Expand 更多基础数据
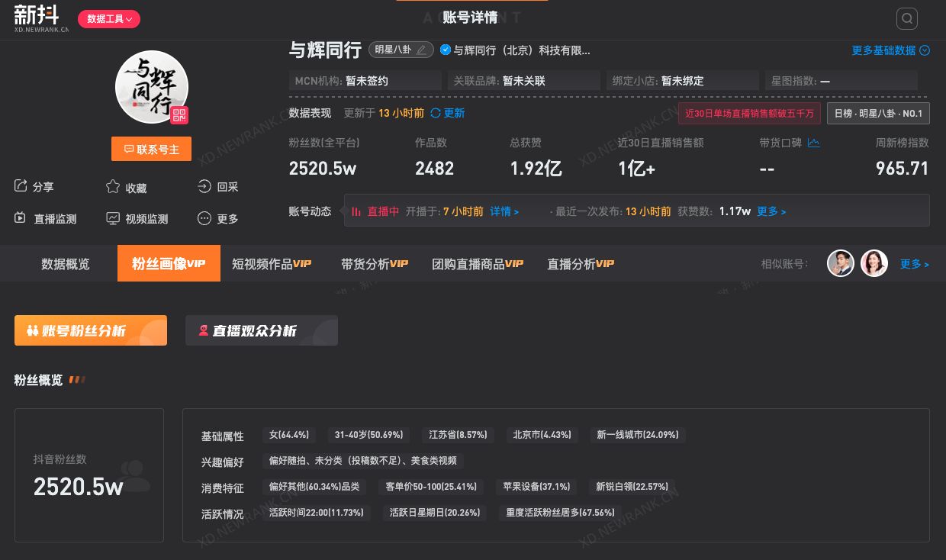 click(x=890, y=50)
